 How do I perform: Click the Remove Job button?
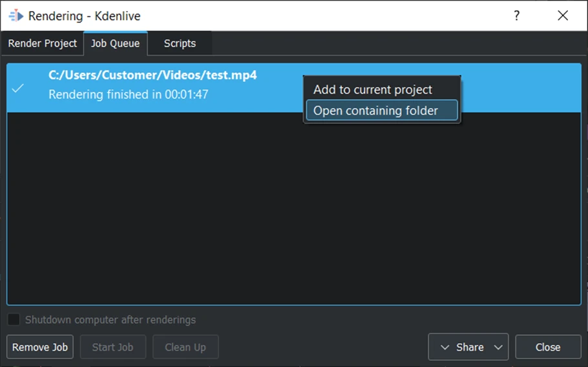[x=40, y=347]
